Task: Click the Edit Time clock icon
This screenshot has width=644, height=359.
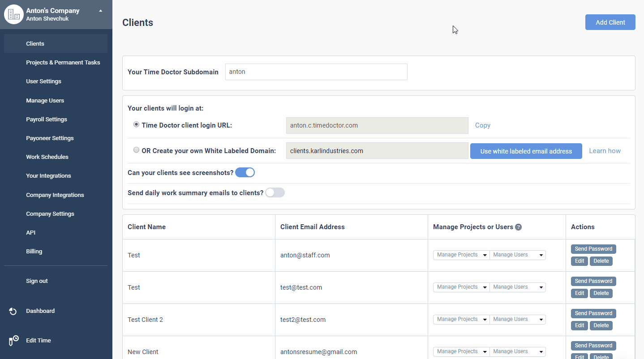Action: click(12, 340)
